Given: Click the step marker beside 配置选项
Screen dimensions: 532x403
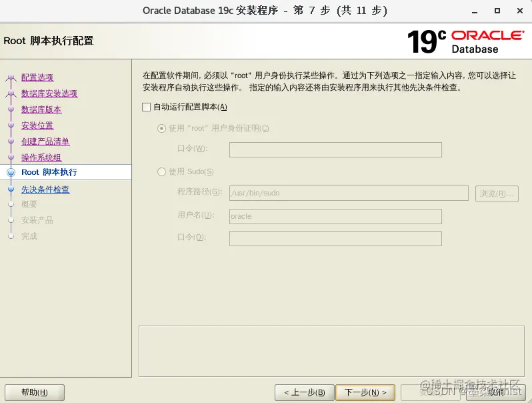Looking at the screenshot, I should pos(11,77).
